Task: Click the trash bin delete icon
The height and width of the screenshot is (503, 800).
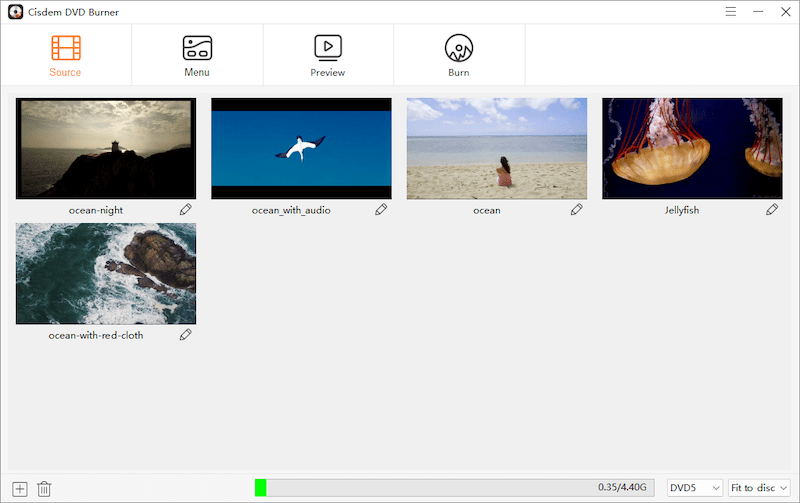Action: (x=44, y=488)
